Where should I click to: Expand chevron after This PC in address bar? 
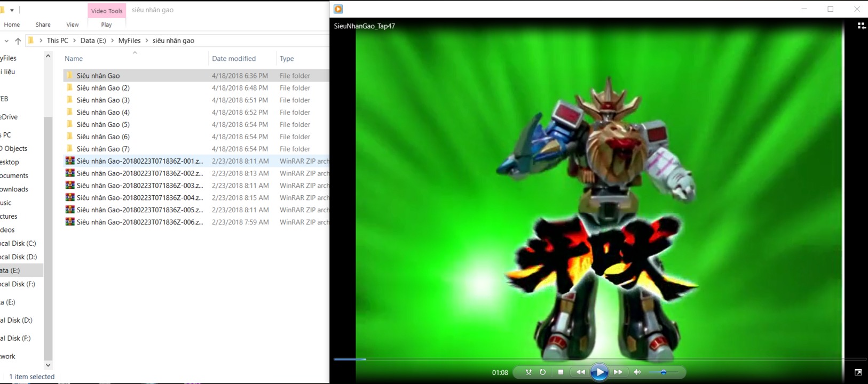click(x=74, y=41)
